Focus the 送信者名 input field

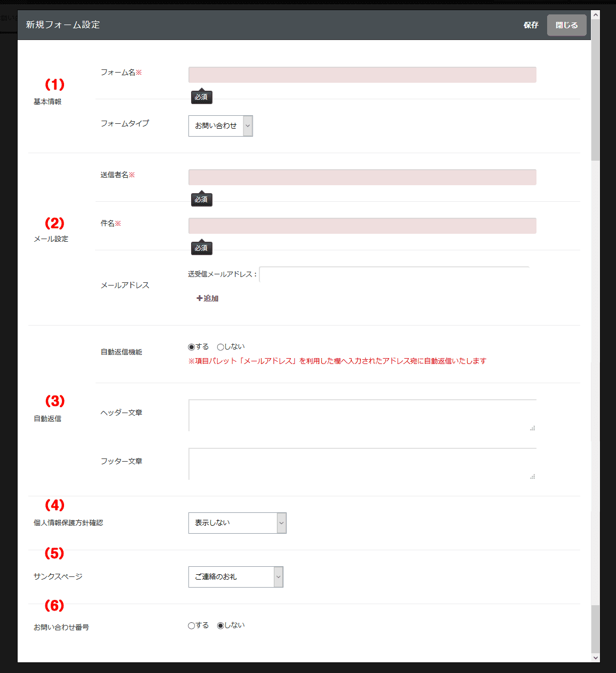tap(362, 177)
